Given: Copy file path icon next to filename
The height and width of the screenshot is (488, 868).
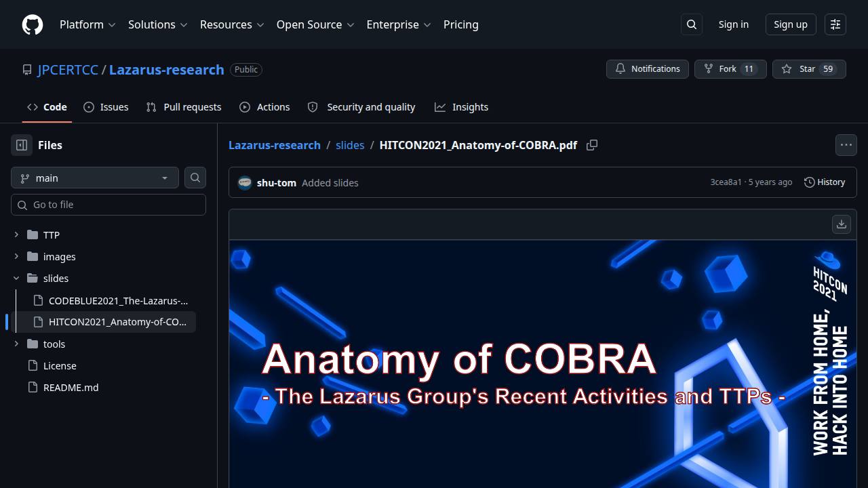Looking at the screenshot, I should click(592, 145).
